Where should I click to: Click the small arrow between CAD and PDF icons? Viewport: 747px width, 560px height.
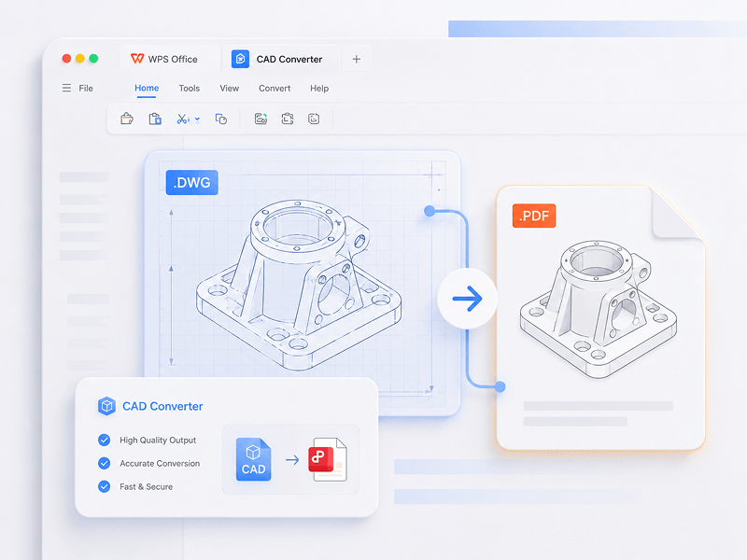[x=292, y=460]
